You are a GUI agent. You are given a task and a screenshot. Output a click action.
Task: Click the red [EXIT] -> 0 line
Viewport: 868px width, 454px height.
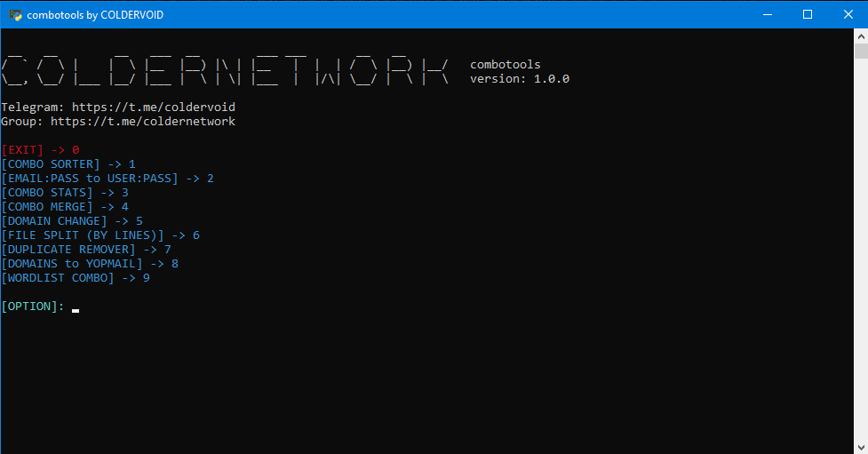40,150
